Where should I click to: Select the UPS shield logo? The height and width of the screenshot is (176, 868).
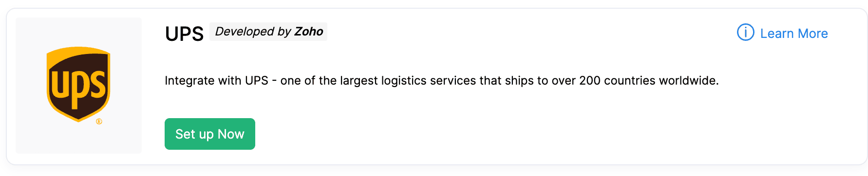78,84
